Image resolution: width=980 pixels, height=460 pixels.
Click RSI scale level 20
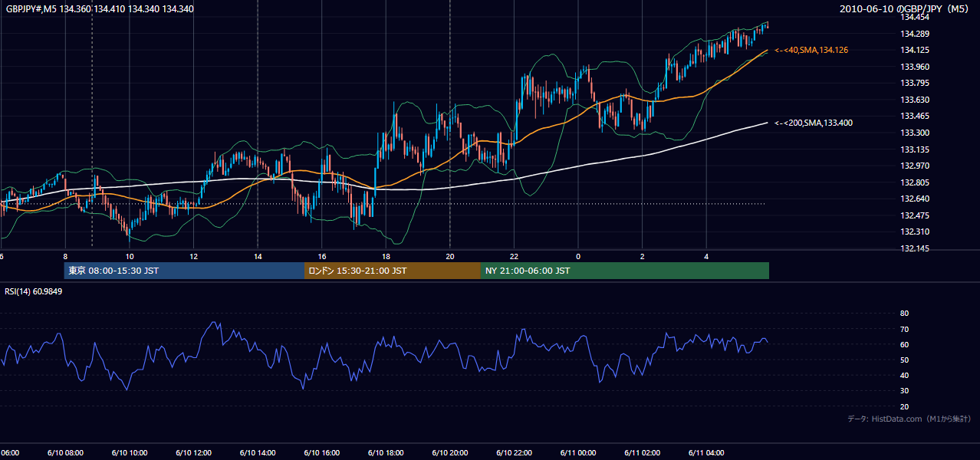pyautogui.click(x=904, y=406)
